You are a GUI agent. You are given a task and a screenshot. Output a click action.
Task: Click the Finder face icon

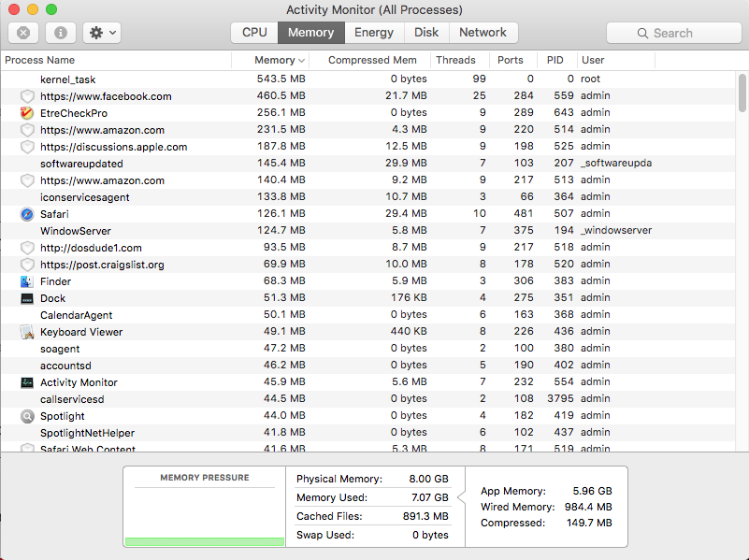coord(27,281)
